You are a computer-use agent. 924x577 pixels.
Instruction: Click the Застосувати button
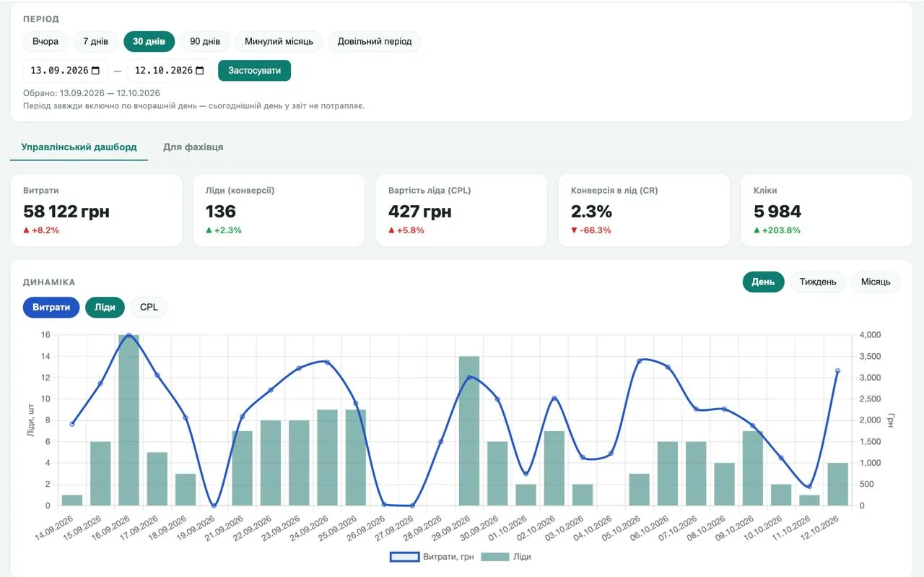pyautogui.click(x=254, y=71)
